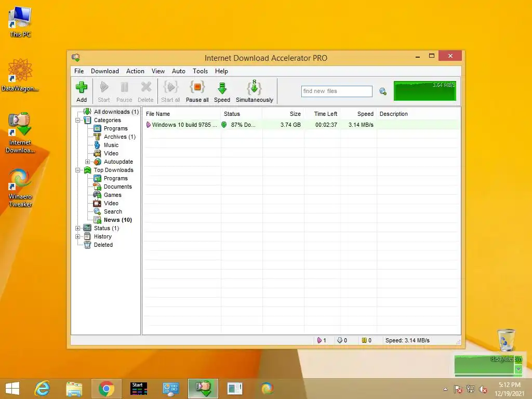Viewport: 532px width, 399px height.
Task: Click the green toolbar speed graph
Action: 425,90
